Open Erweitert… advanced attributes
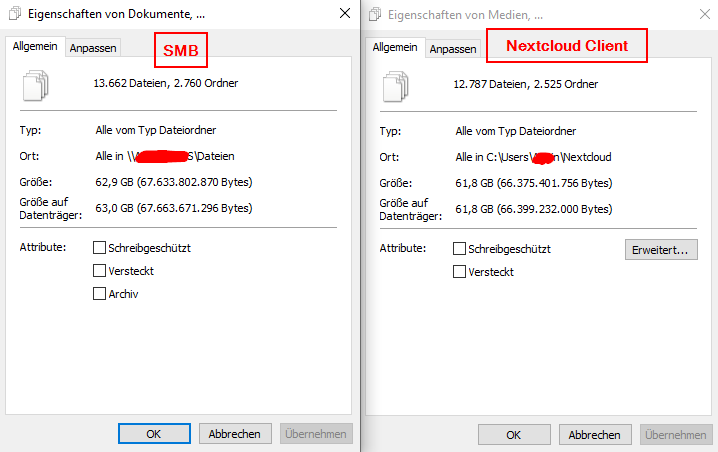The width and height of the screenshot is (718, 452). [661, 250]
